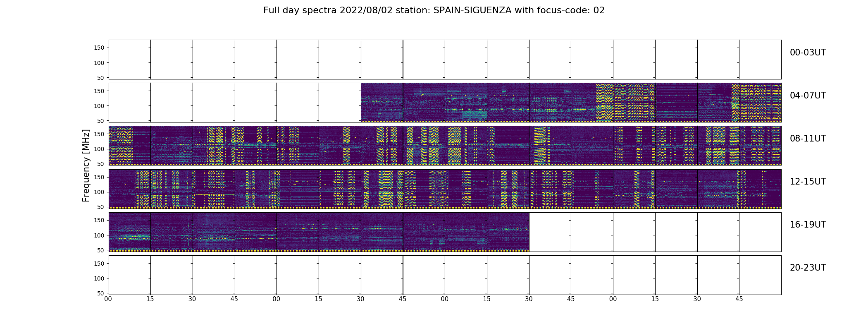The image size is (868, 331).
Task: Click the first '30' tick on the time axis
Action: (193, 299)
